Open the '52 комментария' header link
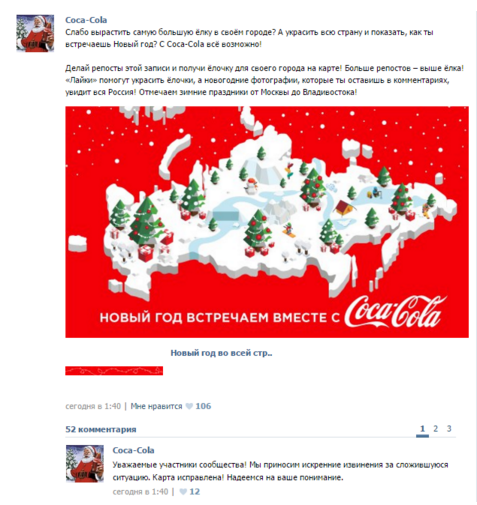Image resolution: width=477 pixels, height=505 pixels. click(x=101, y=429)
